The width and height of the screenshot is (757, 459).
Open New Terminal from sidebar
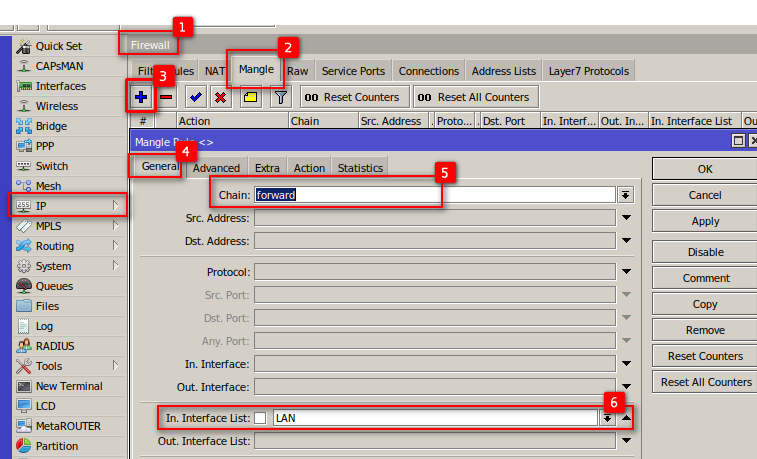coord(68,386)
